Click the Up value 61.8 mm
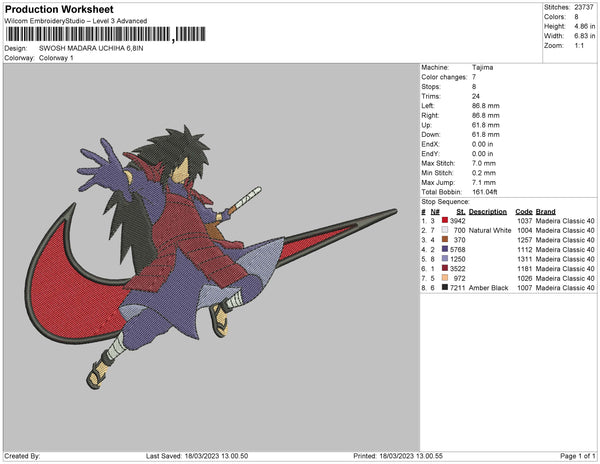The height and width of the screenshot is (464, 600). [x=486, y=125]
